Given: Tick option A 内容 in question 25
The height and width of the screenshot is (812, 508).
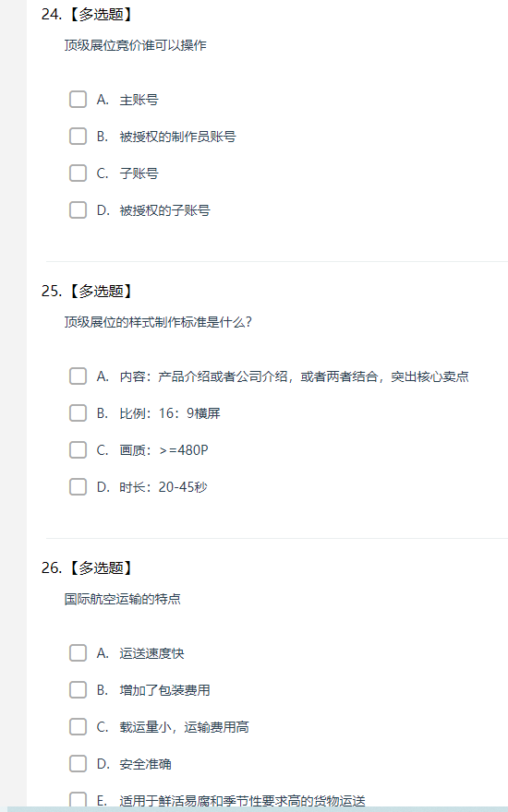Looking at the screenshot, I should point(78,376).
